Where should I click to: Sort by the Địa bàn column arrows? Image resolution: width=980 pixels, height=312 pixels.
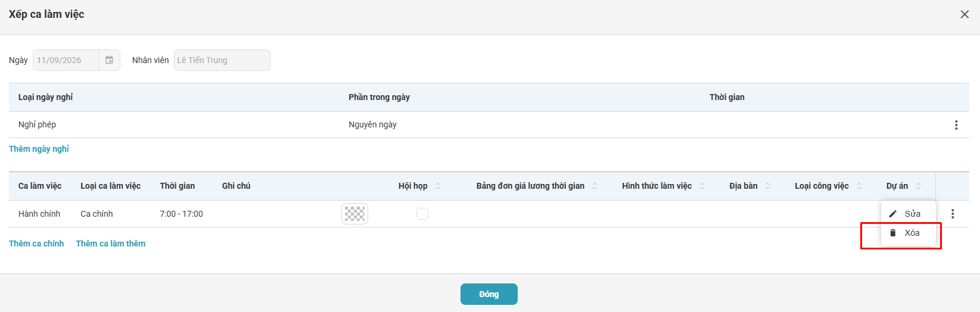pos(767,186)
